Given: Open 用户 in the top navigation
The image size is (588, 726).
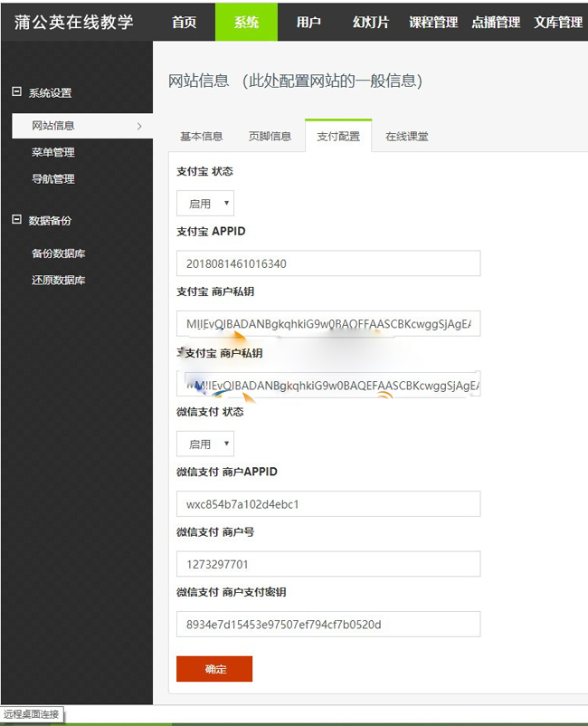Looking at the screenshot, I should (308, 22).
